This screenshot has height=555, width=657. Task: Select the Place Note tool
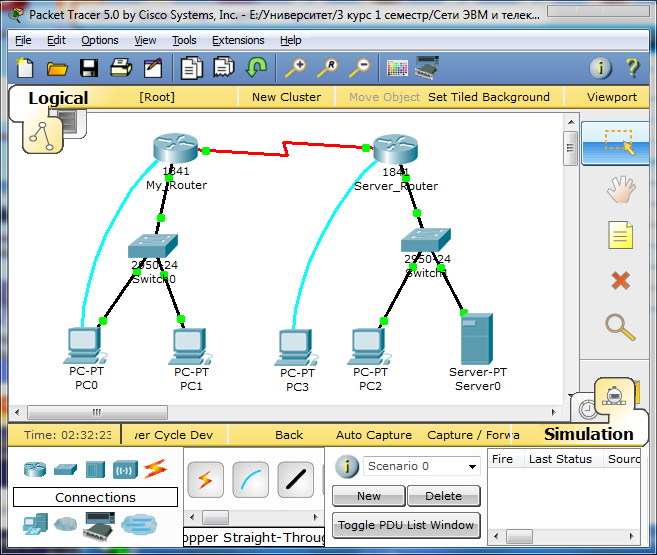pyautogui.click(x=621, y=235)
